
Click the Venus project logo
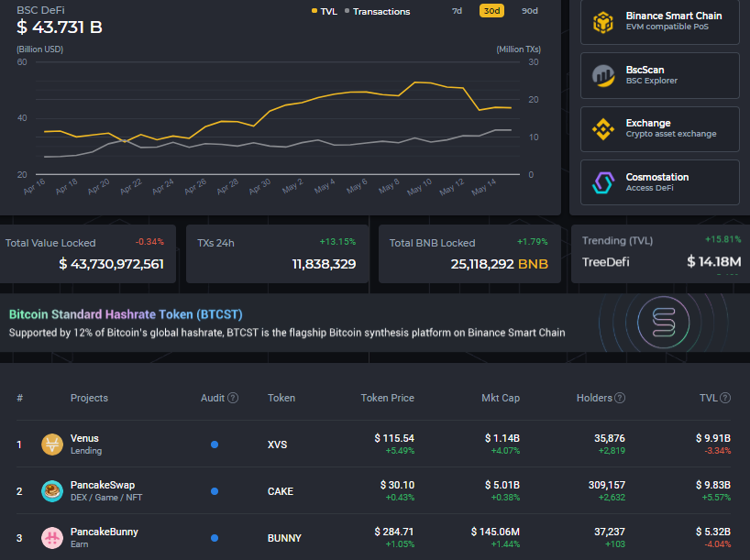[52, 445]
